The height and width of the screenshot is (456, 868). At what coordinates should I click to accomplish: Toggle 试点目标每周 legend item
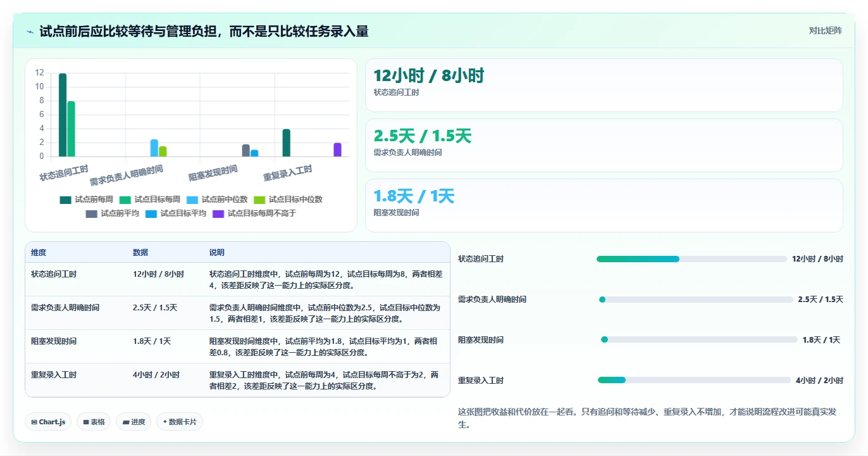tap(150, 199)
